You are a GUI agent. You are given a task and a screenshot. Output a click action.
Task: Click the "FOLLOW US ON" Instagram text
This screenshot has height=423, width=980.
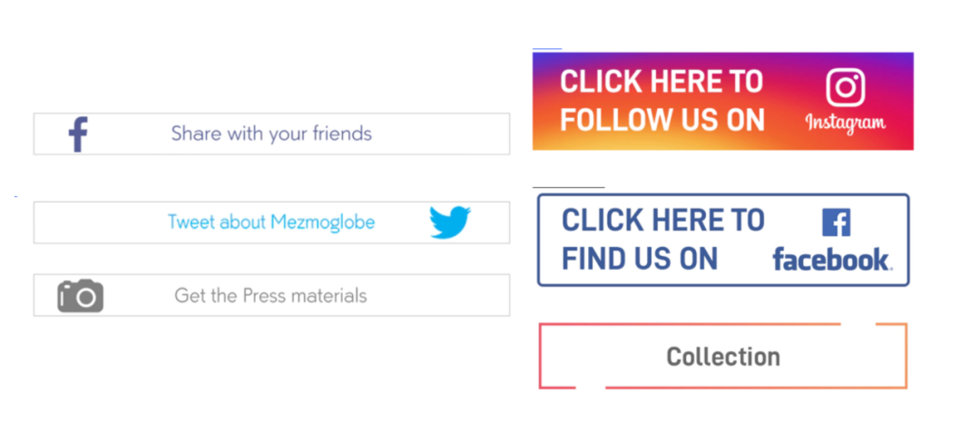pos(662,120)
